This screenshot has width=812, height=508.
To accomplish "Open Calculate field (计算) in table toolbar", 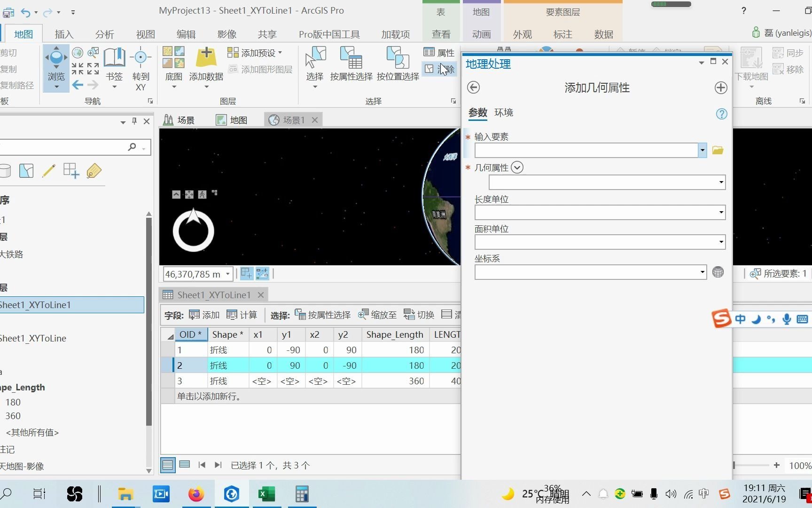I will click(242, 315).
